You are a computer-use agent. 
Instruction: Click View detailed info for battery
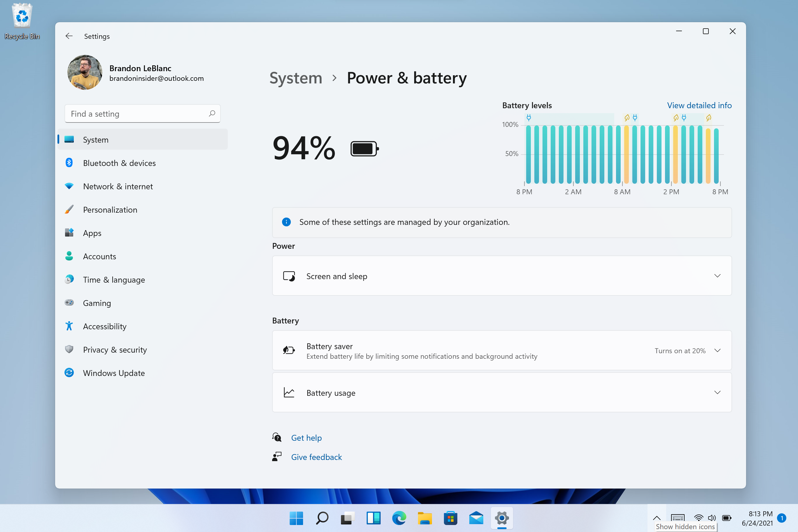[x=699, y=104]
